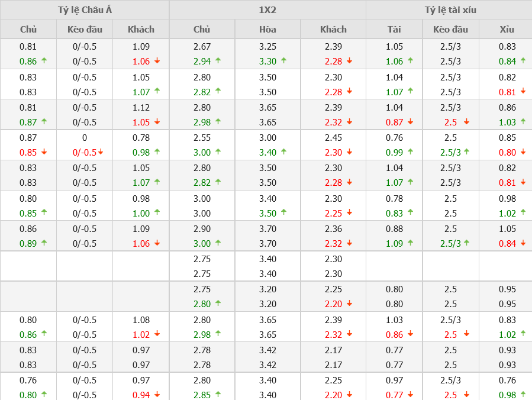Viewport: 532px width, 400px height.
Task: Select the Tỷ lệ tài xỉu header
Action: (449, 10)
